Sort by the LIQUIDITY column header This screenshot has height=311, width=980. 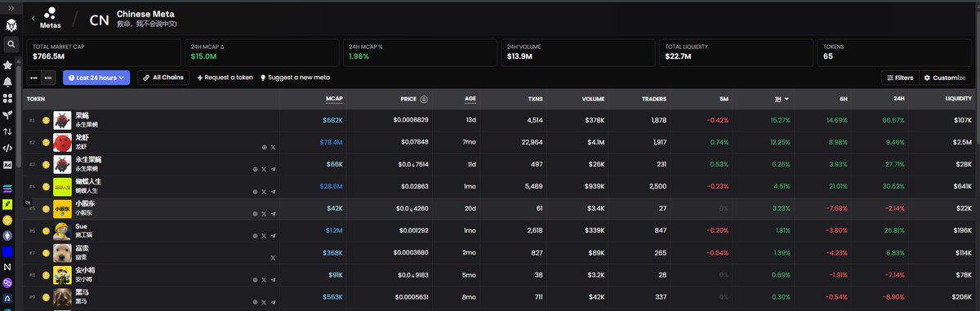[959, 99]
